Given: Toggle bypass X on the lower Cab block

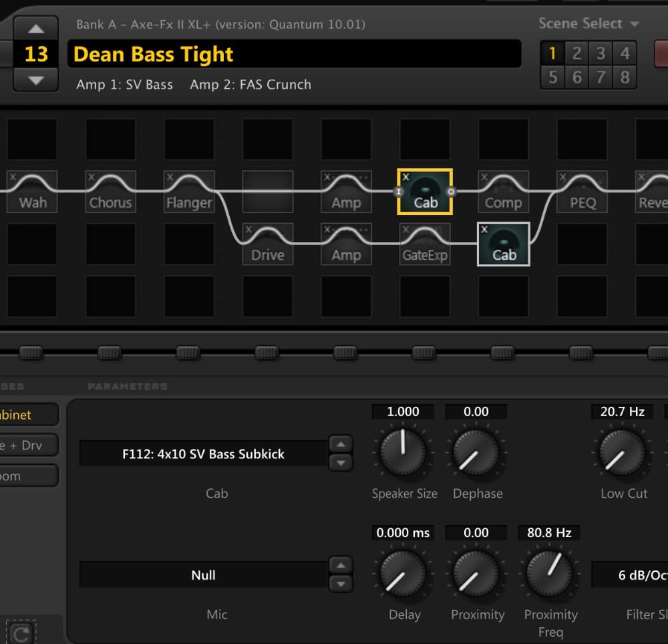Looking at the screenshot, I should click(x=484, y=229).
